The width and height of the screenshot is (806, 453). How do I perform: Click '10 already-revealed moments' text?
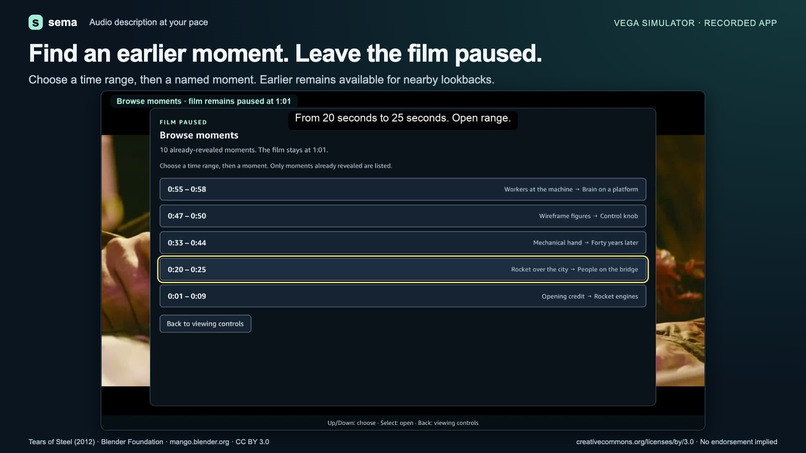244,150
